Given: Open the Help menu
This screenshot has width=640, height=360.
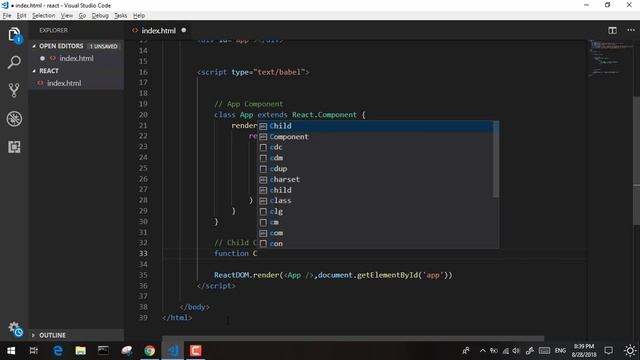Looking at the screenshot, I should (139, 16).
